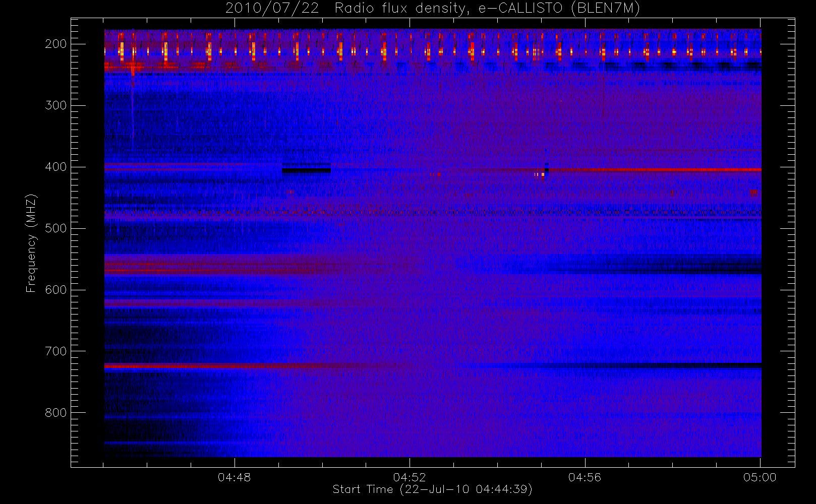Click the 700 frequency tick label
This screenshot has width=816, height=504.
[56, 351]
